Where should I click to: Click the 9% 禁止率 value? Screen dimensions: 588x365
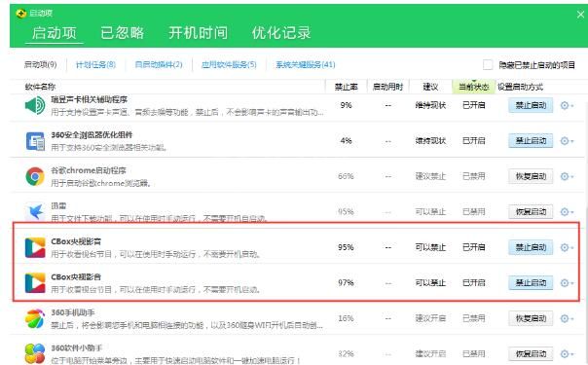(x=347, y=105)
